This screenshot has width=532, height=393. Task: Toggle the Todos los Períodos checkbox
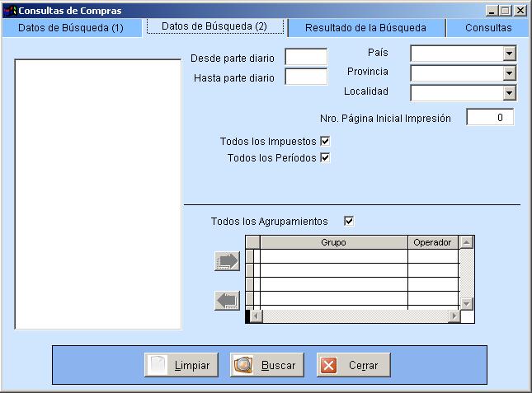(x=325, y=157)
